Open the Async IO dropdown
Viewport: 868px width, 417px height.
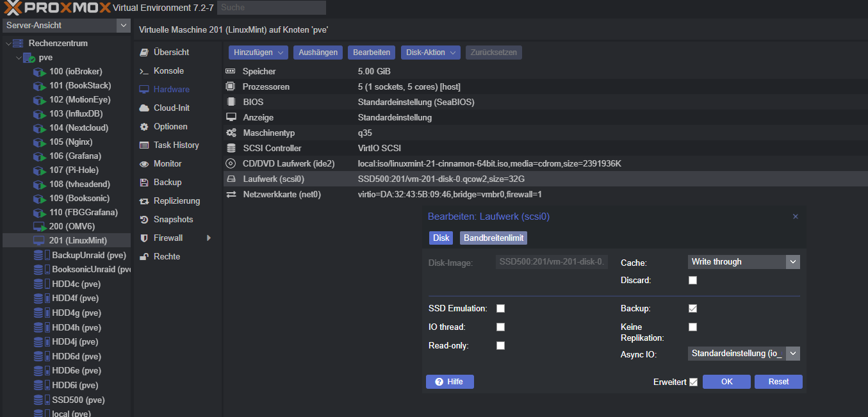coord(793,354)
